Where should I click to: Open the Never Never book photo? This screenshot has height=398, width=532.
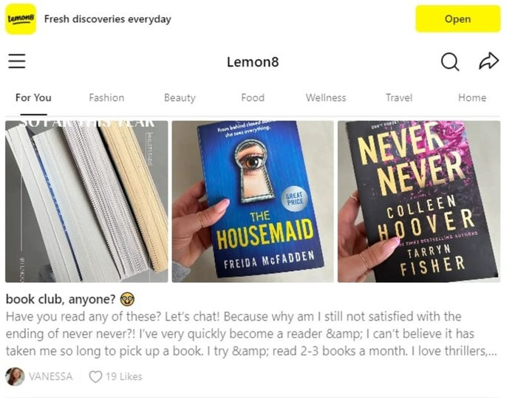(x=419, y=202)
